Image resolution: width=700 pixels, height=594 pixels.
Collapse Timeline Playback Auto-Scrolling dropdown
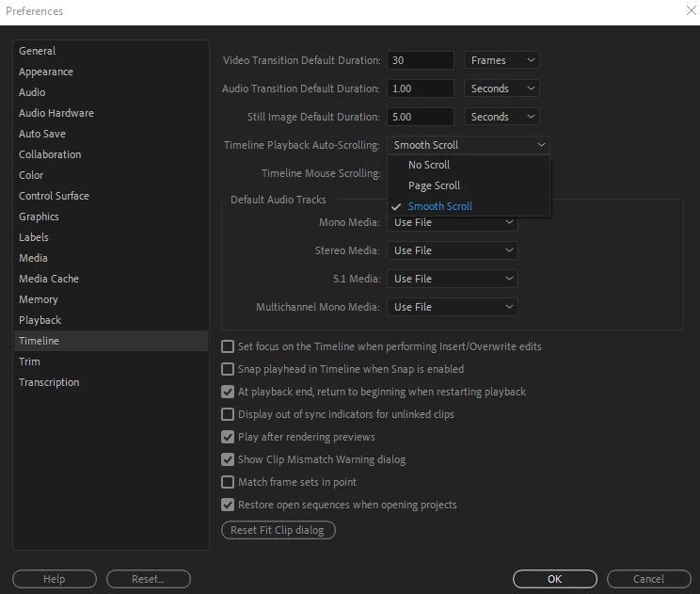[x=469, y=145]
